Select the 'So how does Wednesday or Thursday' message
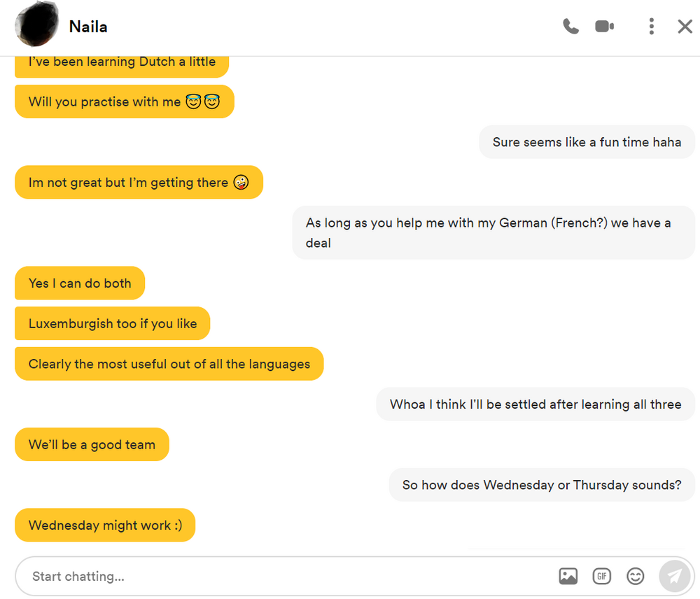 (x=542, y=485)
